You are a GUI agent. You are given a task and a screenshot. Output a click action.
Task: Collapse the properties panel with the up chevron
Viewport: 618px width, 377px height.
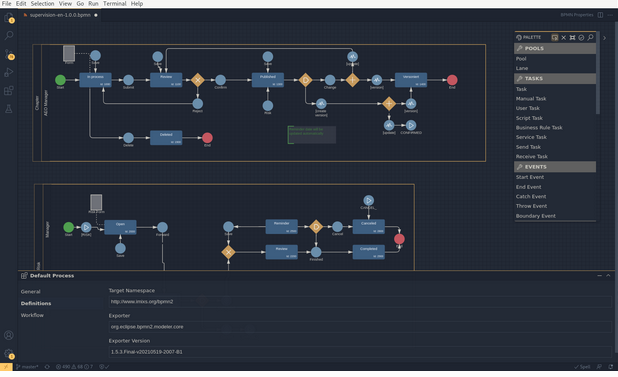click(608, 276)
